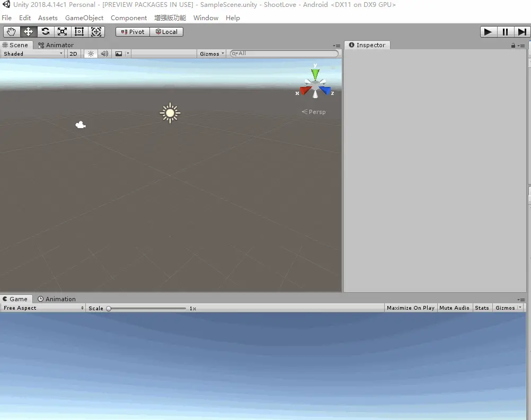Viewport: 531px width, 420px height.
Task: Switch to the Scene tab
Action: 15,45
